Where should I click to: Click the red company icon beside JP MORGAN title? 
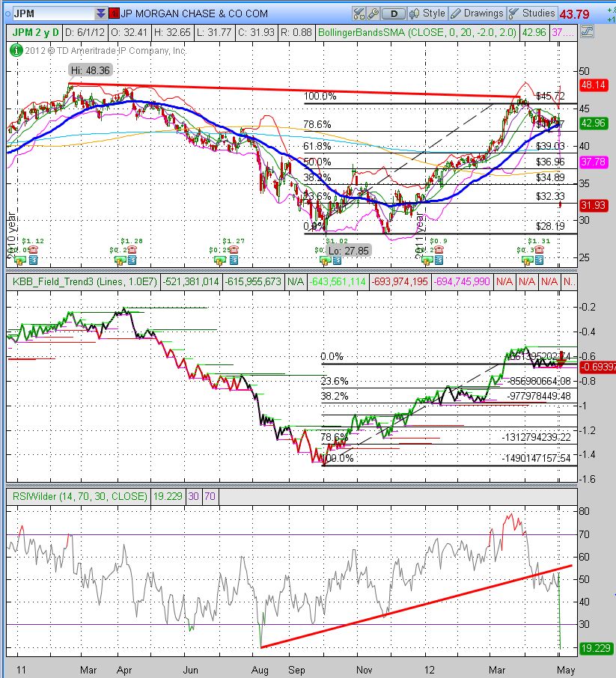pos(113,12)
